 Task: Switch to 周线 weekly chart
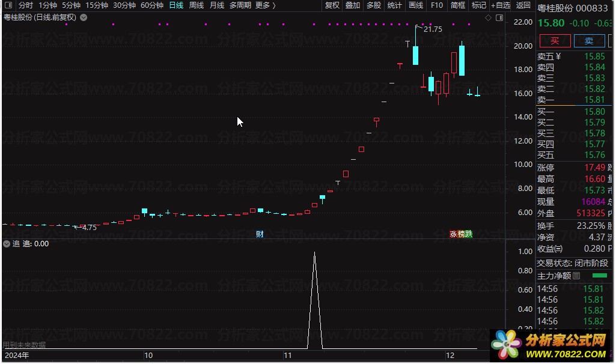(x=196, y=5)
